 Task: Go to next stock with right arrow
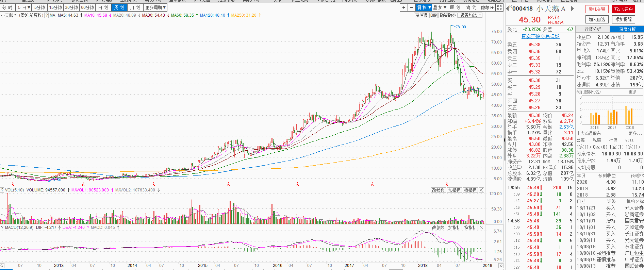tap(573, 9)
